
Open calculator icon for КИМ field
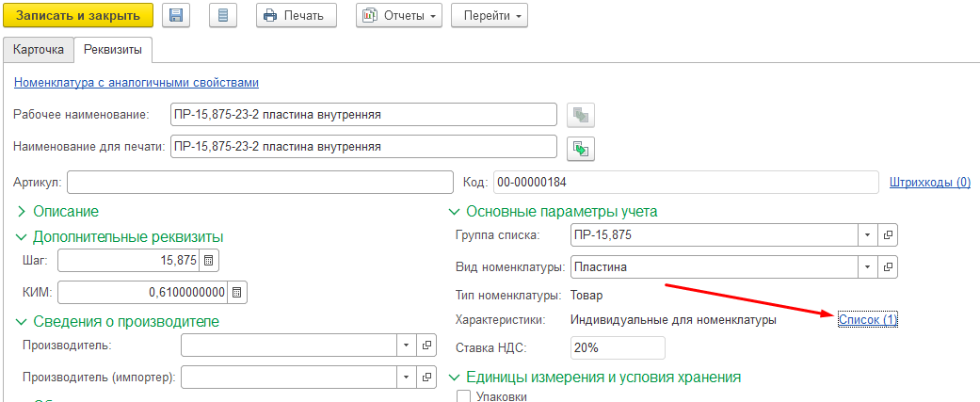click(x=237, y=292)
